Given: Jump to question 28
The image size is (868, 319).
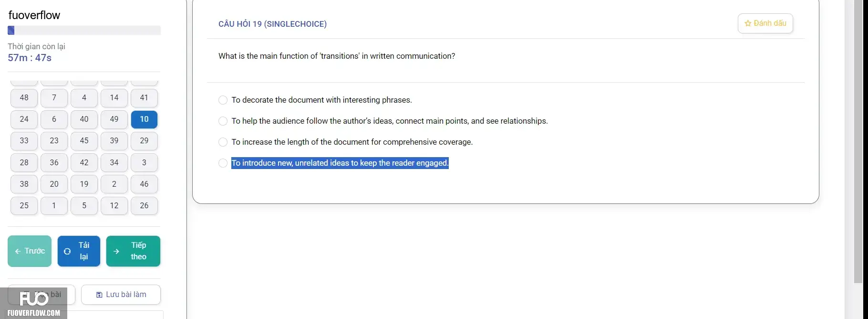Looking at the screenshot, I should [24, 163].
